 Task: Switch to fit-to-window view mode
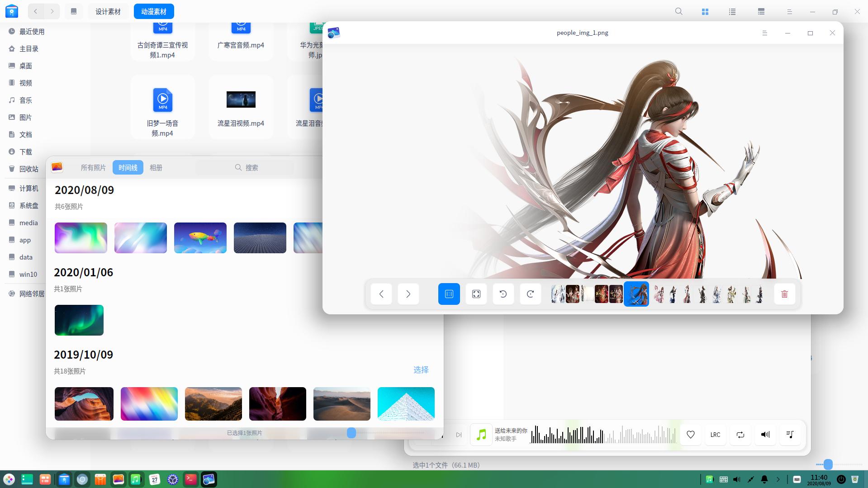pyautogui.click(x=476, y=294)
